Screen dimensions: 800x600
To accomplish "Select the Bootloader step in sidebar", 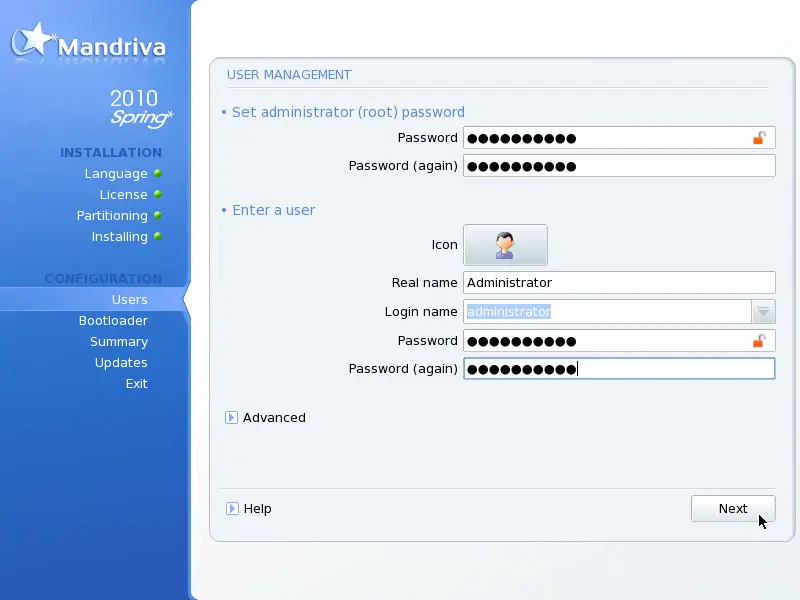I will pyautogui.click(x=113, y=320).
